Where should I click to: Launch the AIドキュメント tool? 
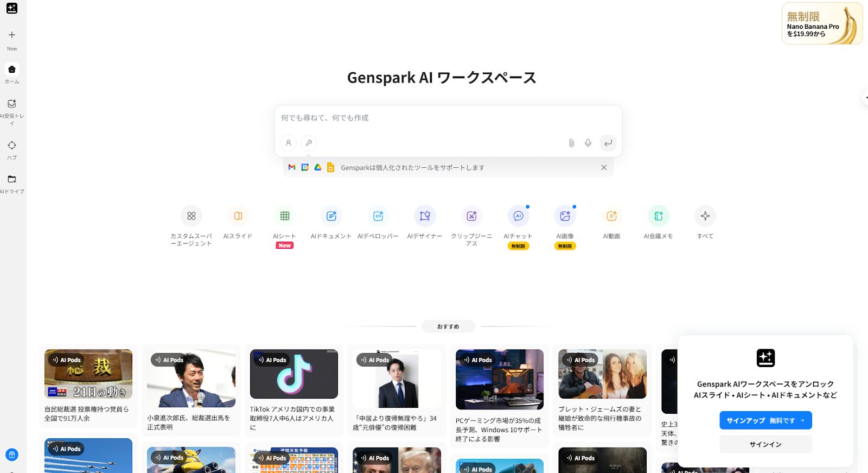331,216
